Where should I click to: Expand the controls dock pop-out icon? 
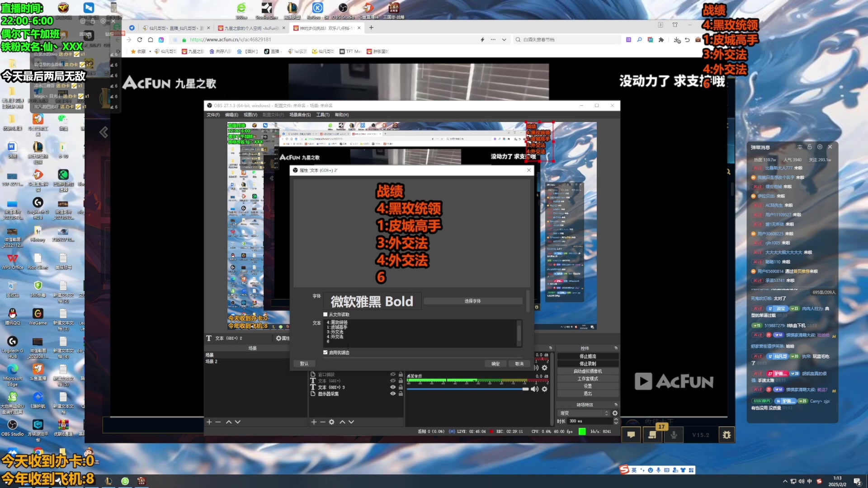pyautogui.click(x=616, y=348)
